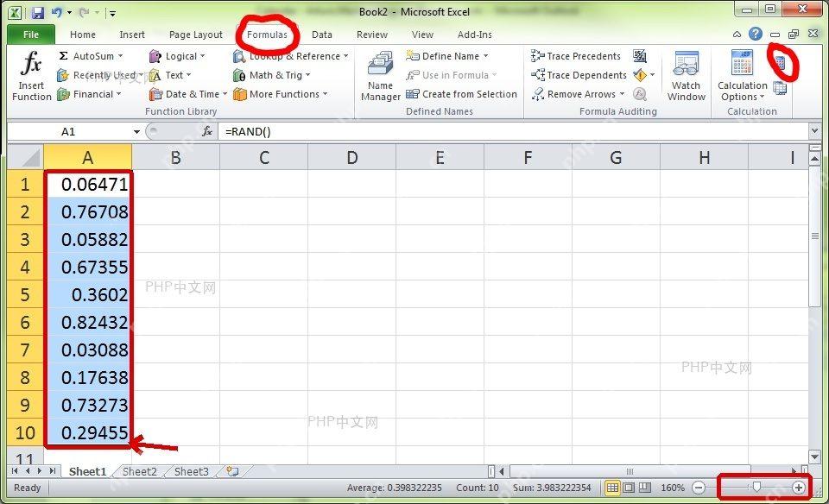Viewport: 829px width, 504px height.
Task: Open Date & Time functions dropdown
Action: (x=187, y=94)
